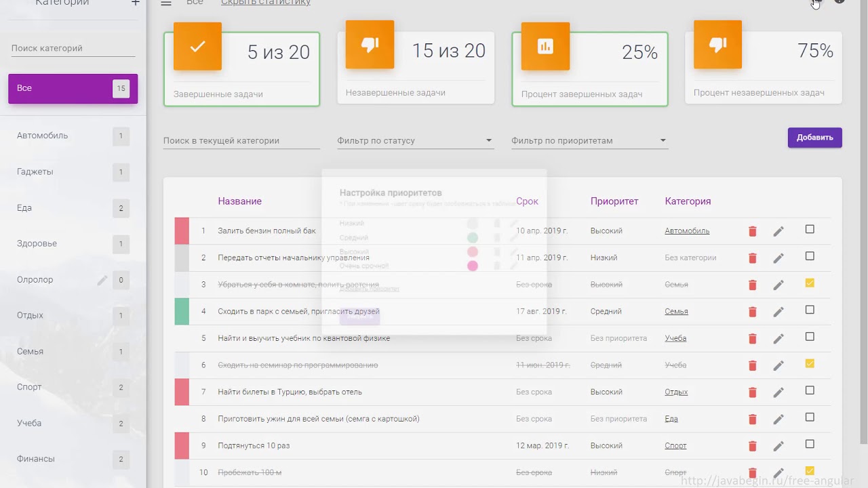Edit task 'Сходить в парк с семьей'
The width and height of the screenshot is (868, 488).
point(778,312)
